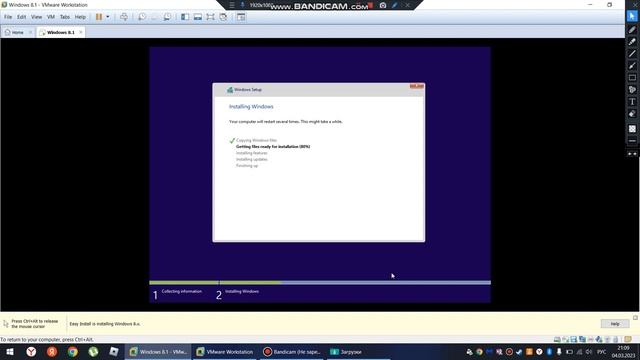This screenshot has width=640, height=360.
Task: Enter full screen mode icon
Action: tap(210, 17)
